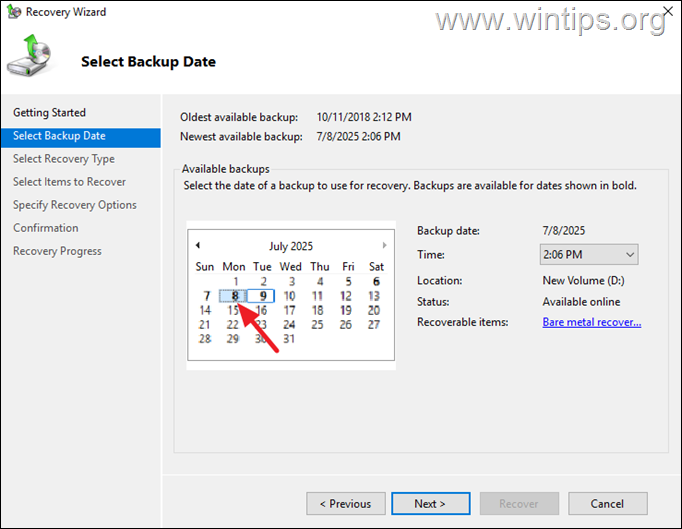Open the Time dropdown showing 2:06 PM
This screenshot has width=682, height=529.
coord(589,254)
